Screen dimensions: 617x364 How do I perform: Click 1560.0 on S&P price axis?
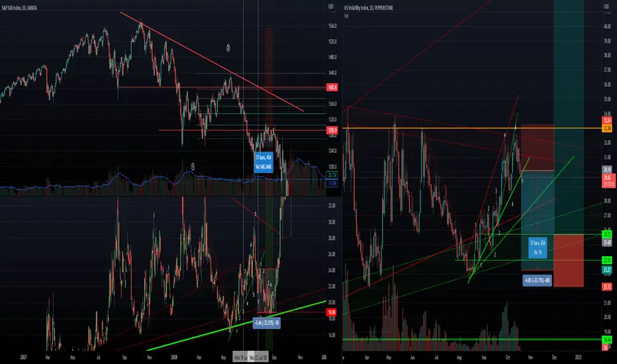[332, 26]
